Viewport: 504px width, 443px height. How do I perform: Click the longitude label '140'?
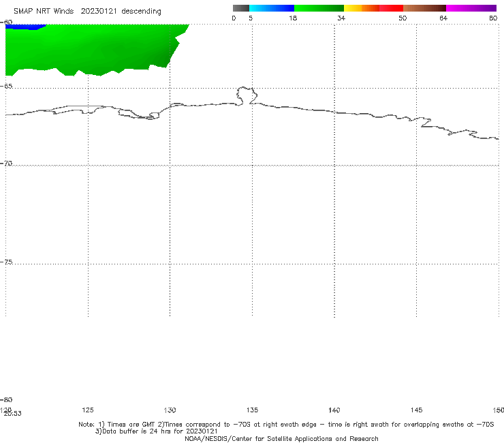(x=334, y=410)
